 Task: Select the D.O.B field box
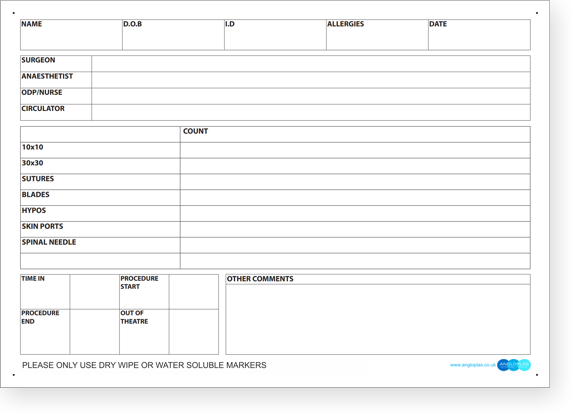click(173, 35)
